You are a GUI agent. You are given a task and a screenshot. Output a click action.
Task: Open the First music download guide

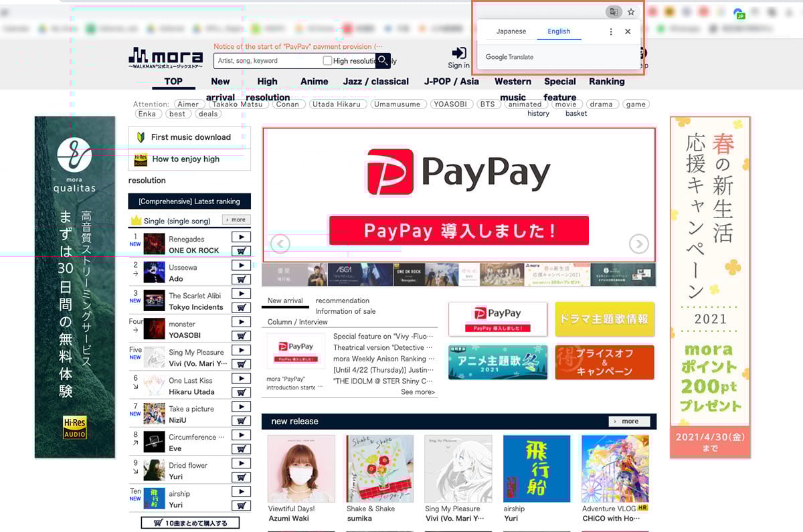189,137
